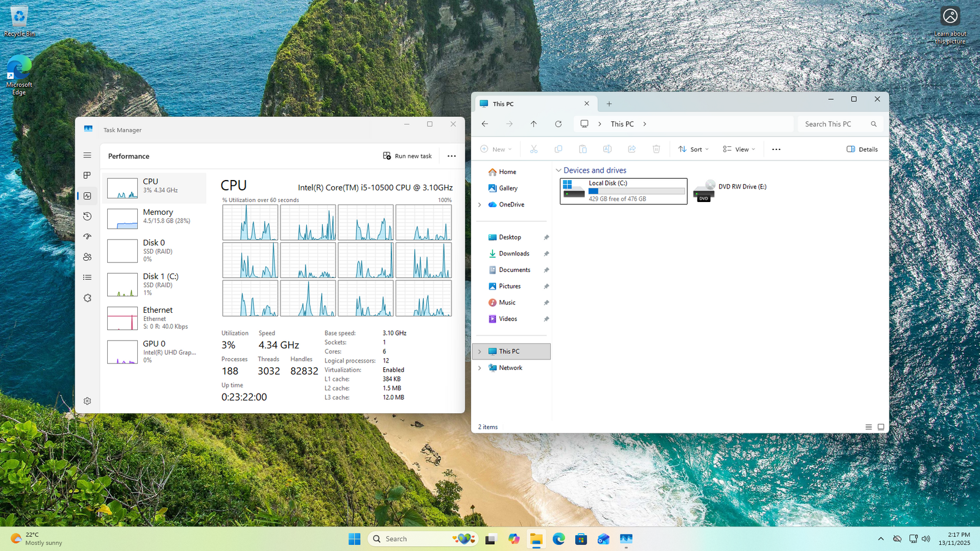Click Run new task button

pos(407,156)
